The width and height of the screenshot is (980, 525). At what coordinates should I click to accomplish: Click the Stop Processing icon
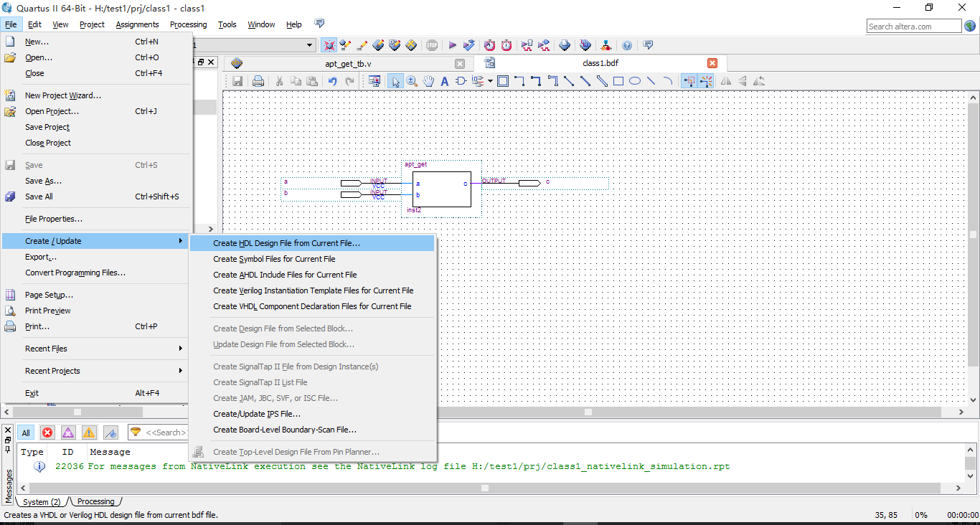[x=432, y=45]
